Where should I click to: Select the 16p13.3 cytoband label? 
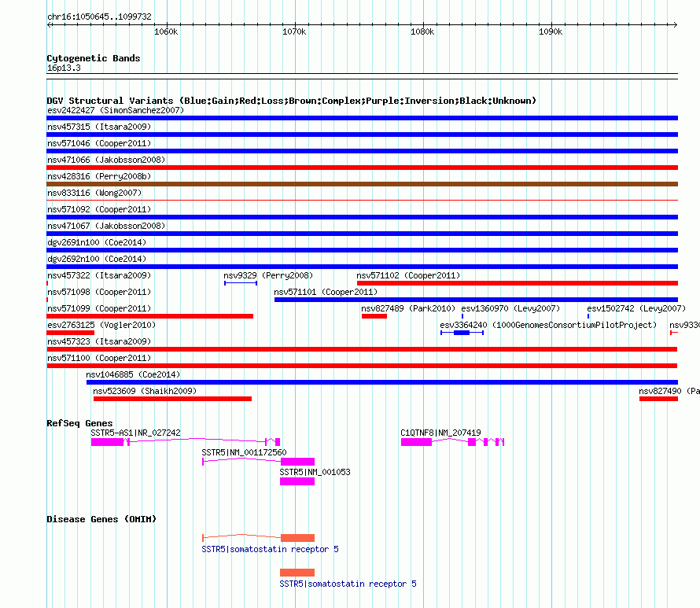[64, 68]
